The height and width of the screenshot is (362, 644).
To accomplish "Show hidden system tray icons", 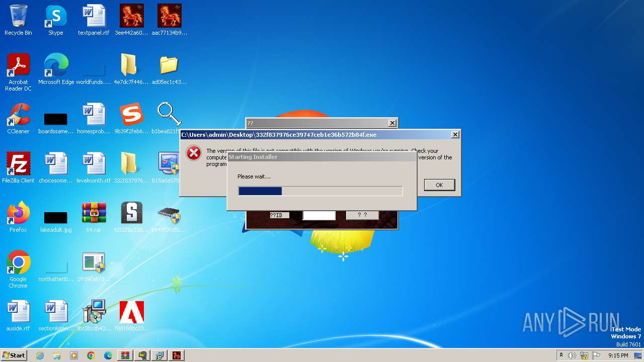I will click(561, 355).
